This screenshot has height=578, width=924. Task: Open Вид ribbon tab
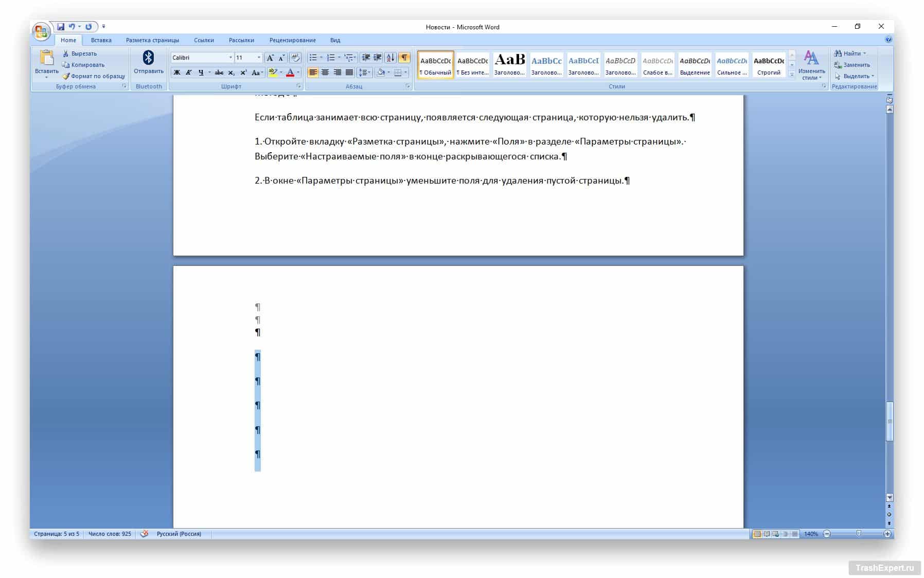(335, 40)
